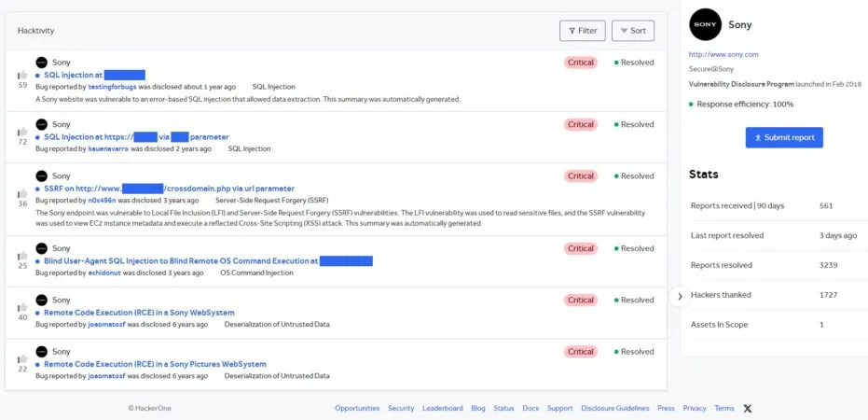The image size is (868, 420).
Task: Open the Opportunities footer link
Action: [x=357, y=409]
